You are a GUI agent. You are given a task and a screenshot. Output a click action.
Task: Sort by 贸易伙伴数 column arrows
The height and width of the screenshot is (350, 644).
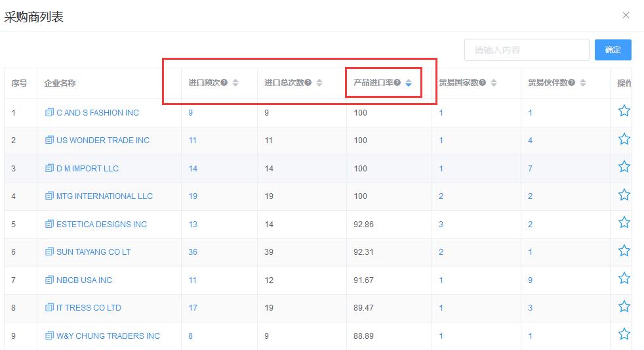pos(583,83)
